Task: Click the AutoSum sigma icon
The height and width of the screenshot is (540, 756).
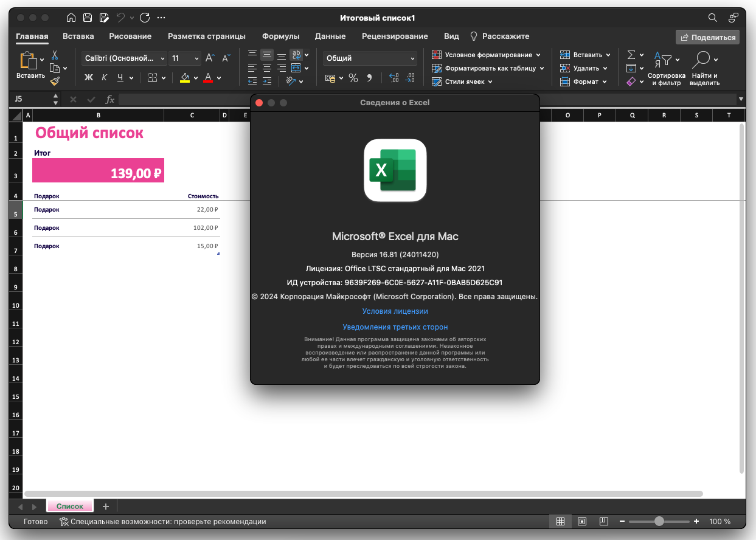Action: pyautogui.click(x=631, y=55)
